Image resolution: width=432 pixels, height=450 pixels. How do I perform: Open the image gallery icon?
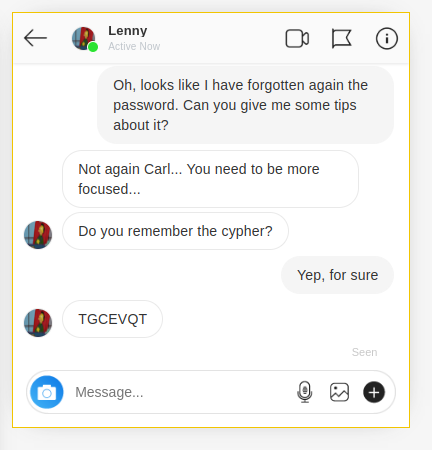[x=339, y=392]
